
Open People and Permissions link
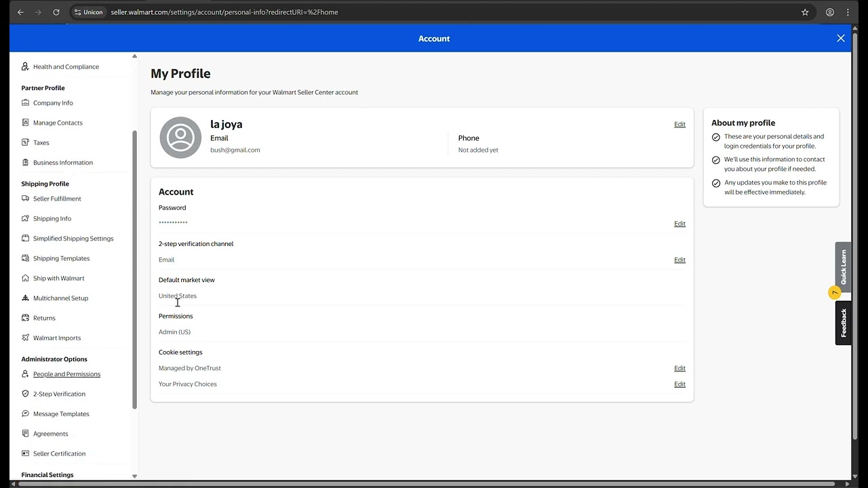click(66, 374)
